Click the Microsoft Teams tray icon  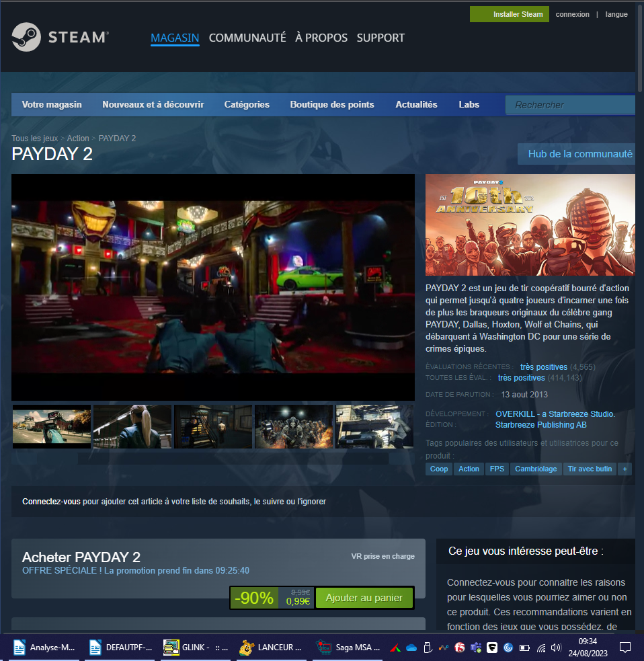(x=476, y=648)
